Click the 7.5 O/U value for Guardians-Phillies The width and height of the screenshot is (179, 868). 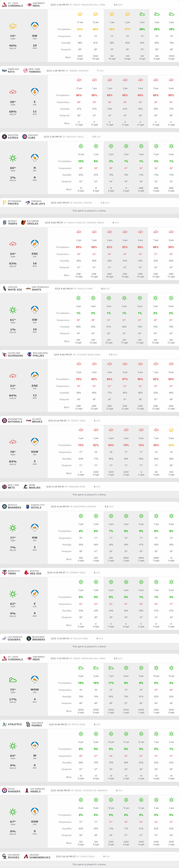(x=113, y=354)
